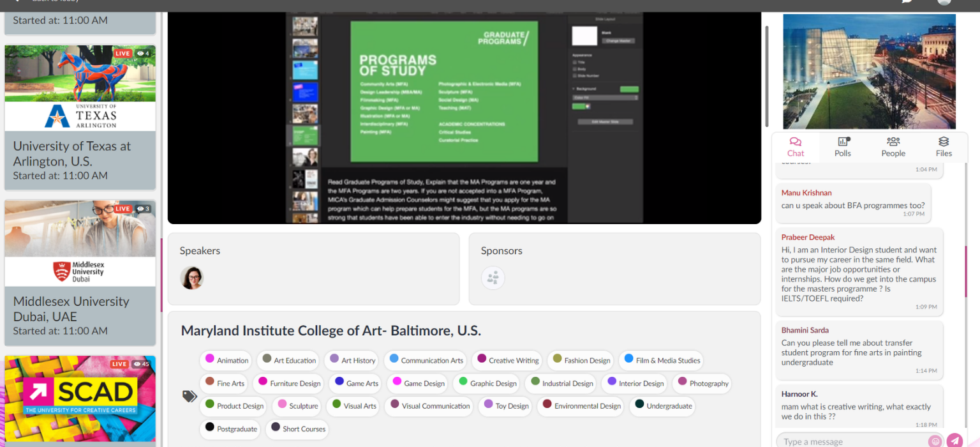Image resolution: width=980 pixels, height=447 pixels.
Task: Click the Undergraduate tag
Action: coord(662,405)
